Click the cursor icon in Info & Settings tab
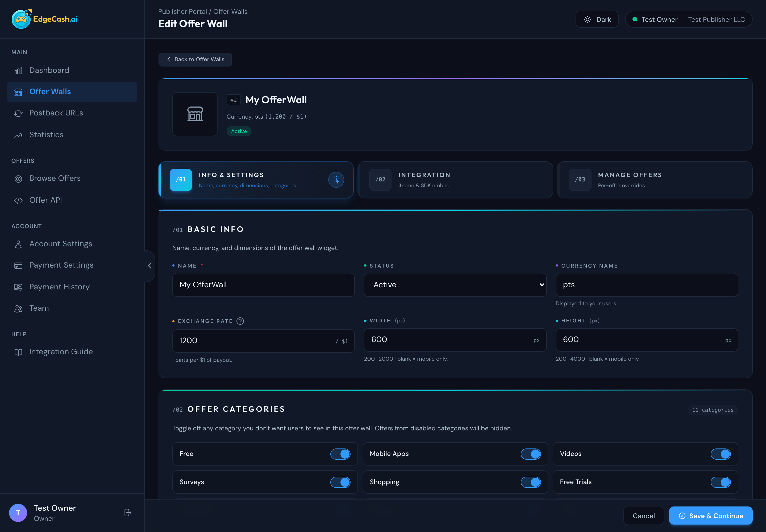 pyautogui.click(x=336, y=180)
